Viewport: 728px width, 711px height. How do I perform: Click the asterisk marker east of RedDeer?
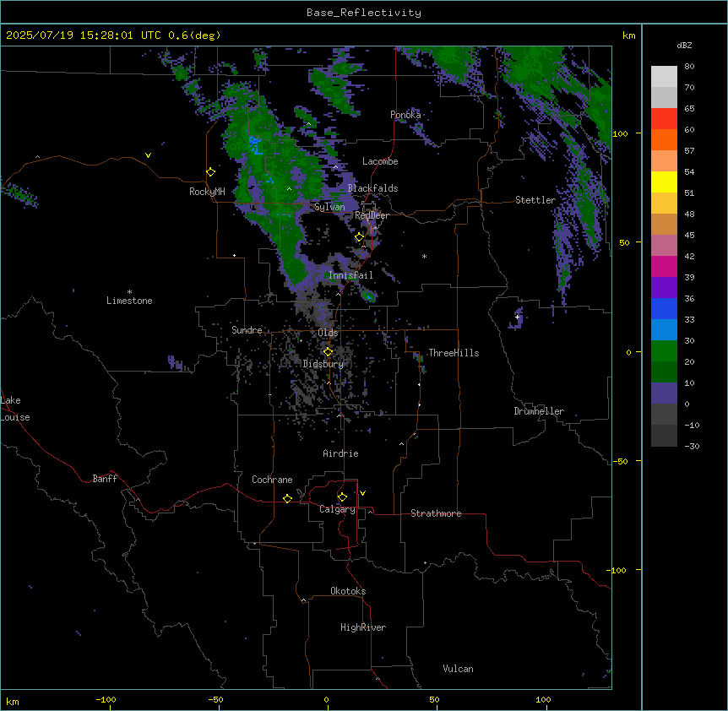coord(424,256)
